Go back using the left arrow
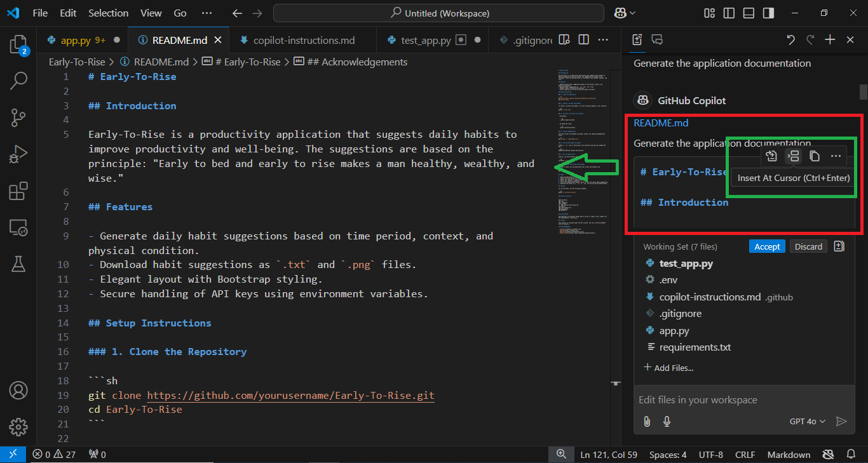The height and width of the screenshot is (463, 868). [x=237, y=13]
